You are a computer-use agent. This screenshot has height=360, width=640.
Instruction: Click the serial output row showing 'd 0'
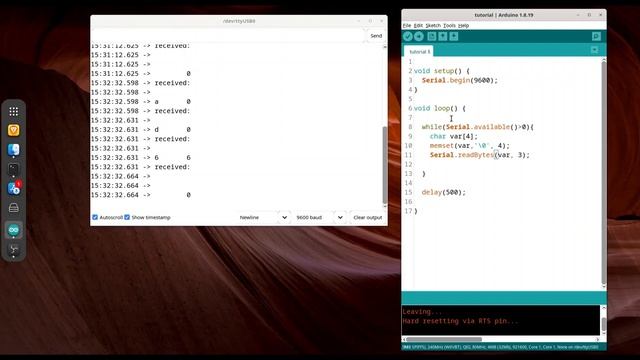(x=141, y=129)
